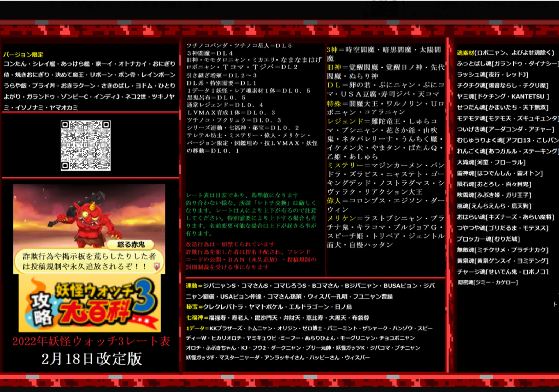The height and width of the screenshot is (392, 559).
Task: Select the ブロッカー魂[むりだ城] row
Action: click(x=488, y=239)
